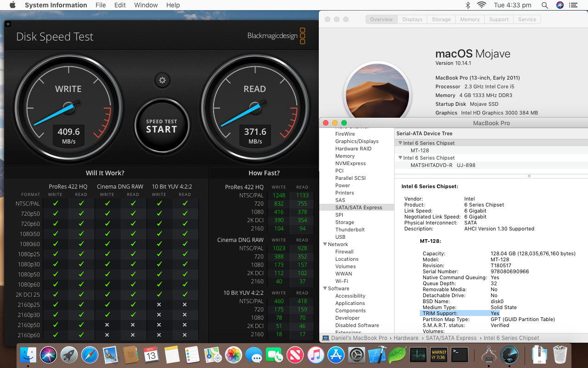This screenshot has width=588, height=368.
Task: Click the Terminal icon in the dock
Action: [459, 355]
